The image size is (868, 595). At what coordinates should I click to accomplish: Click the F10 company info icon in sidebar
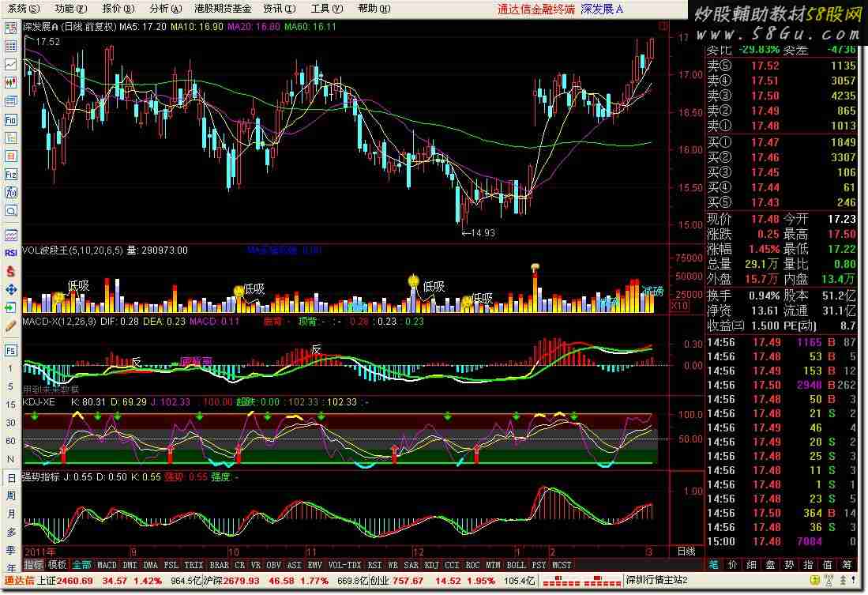(10, 119)
